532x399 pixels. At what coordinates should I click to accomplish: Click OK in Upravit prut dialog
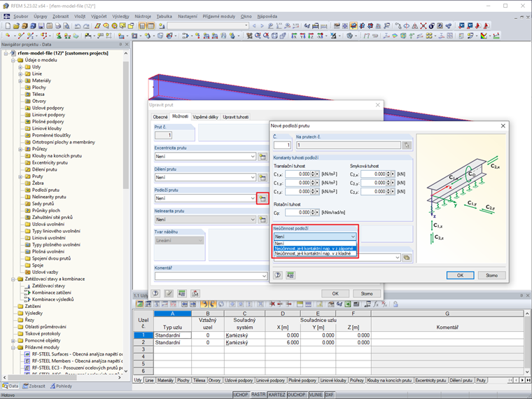pyautogui.click(x=335, y=293)
